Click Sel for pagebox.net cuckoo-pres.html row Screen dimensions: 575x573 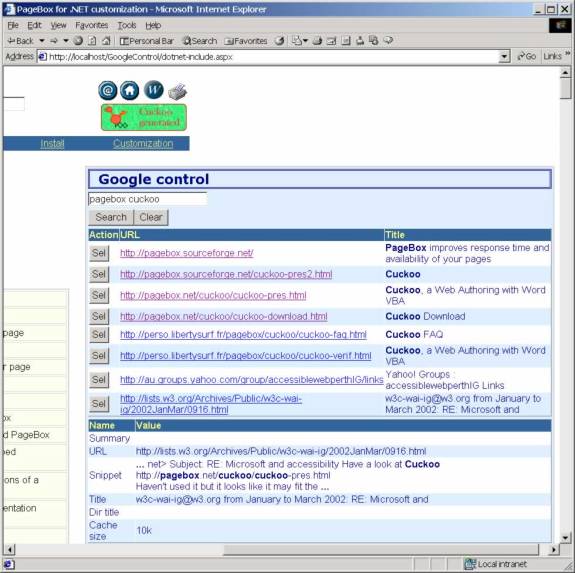(x=99, y=295)
